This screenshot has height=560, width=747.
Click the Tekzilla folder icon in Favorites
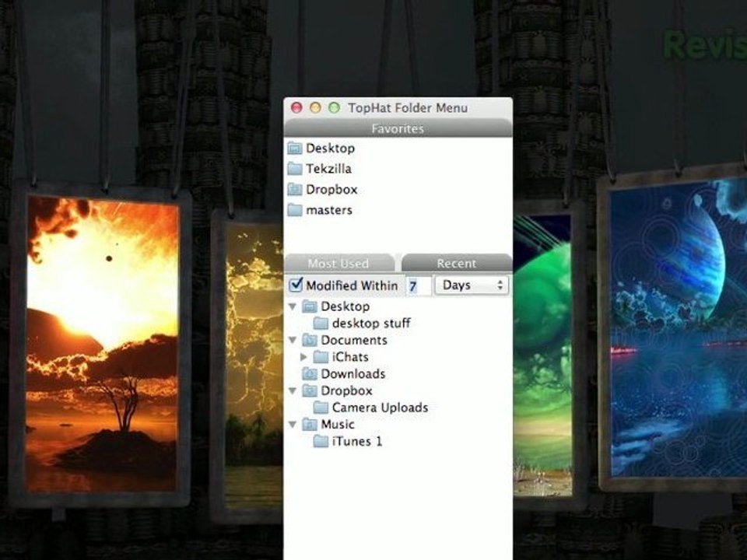pyautogui.click(x=295, y=169)
